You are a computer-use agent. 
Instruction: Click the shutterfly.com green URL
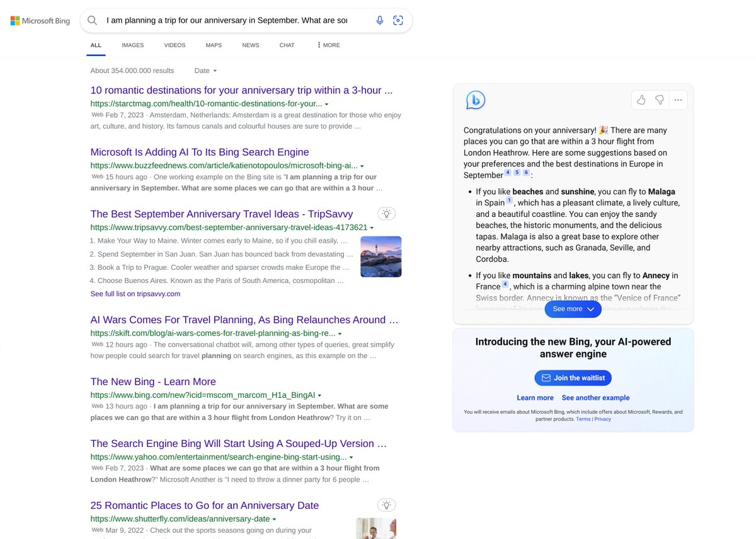click(180, 519)
